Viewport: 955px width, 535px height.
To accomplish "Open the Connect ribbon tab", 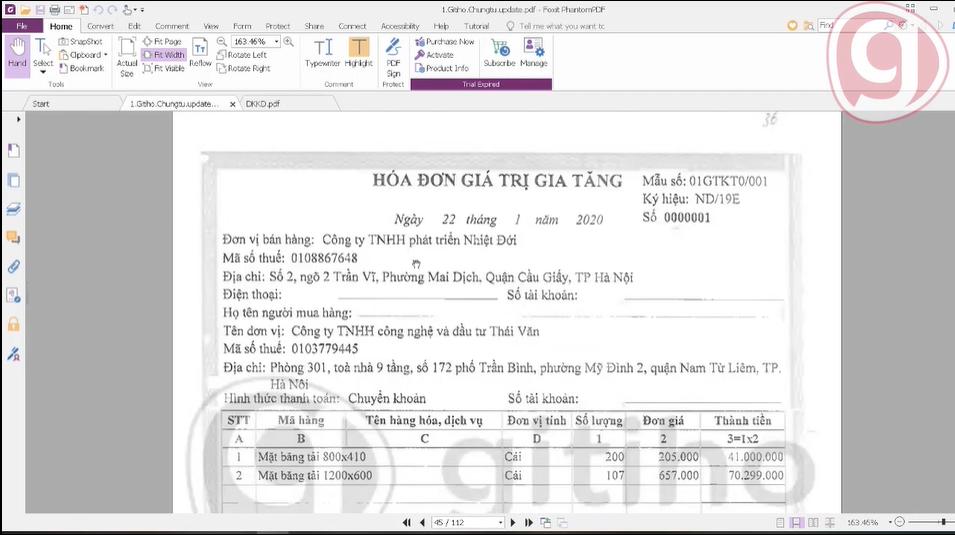I will click(353, 26).
